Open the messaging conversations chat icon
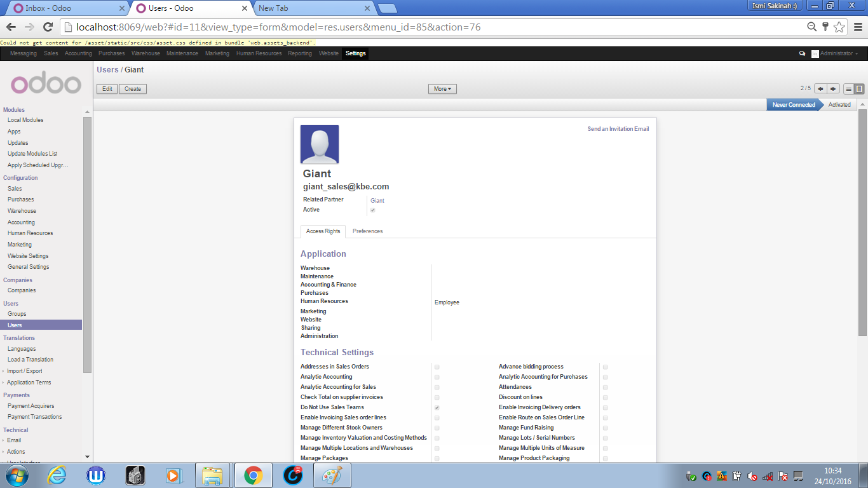868x488 pixels. click(802, 54)
